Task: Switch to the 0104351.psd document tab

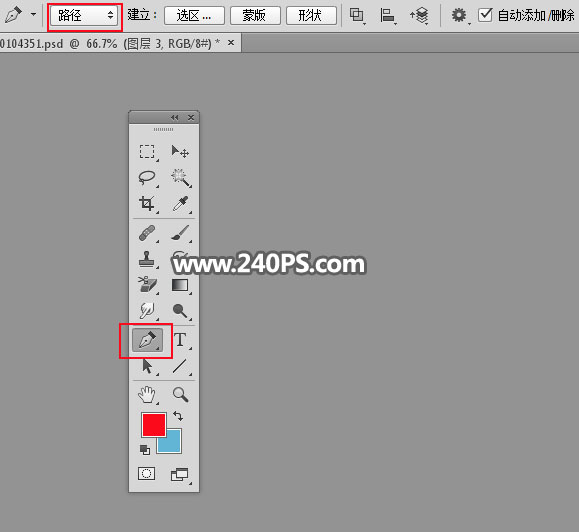Action: (x=110, y=44)
